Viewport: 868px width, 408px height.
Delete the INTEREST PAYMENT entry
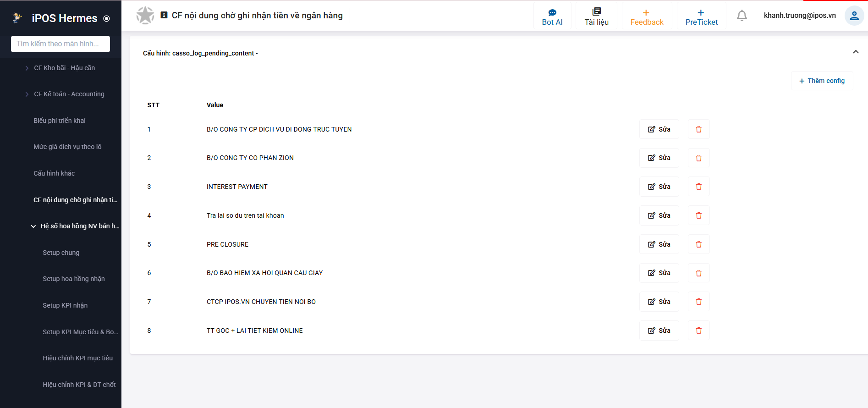click(698, 187)
